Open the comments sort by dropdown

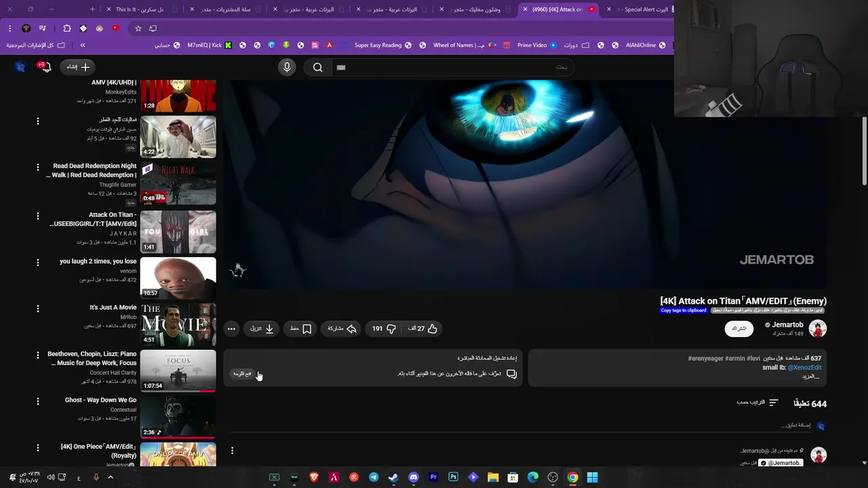pyautogui.click(x=757, y=403)
